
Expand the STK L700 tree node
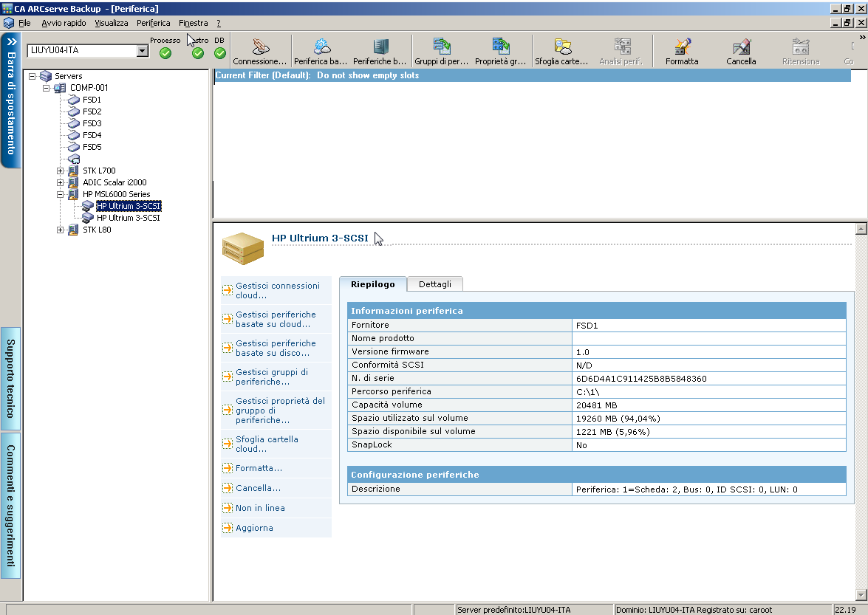[x=61, y=171]
